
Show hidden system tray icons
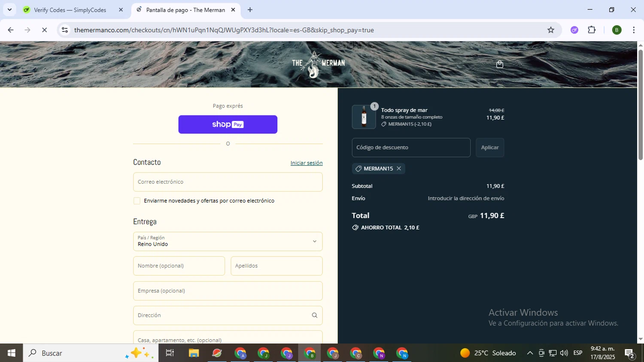pyautogui.click(x=530, y=353)
